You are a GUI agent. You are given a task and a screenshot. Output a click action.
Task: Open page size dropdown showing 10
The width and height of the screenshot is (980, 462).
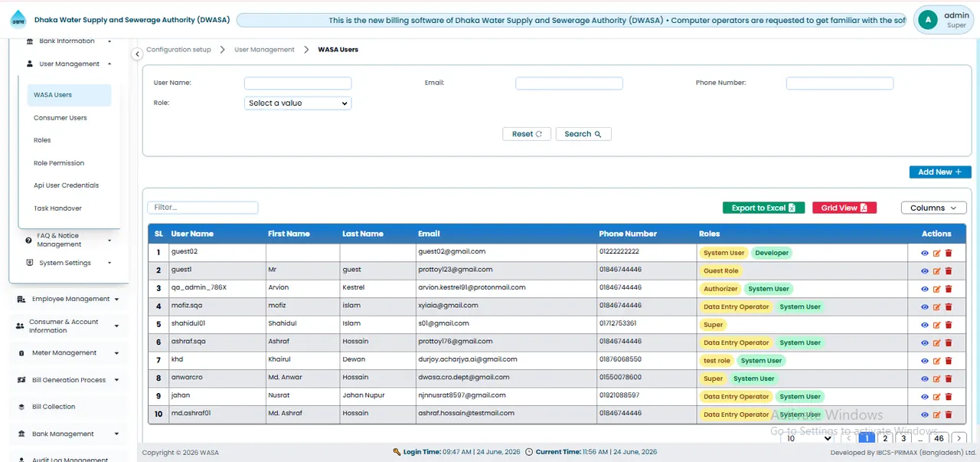pyautogui.click(x=808, y=438)
